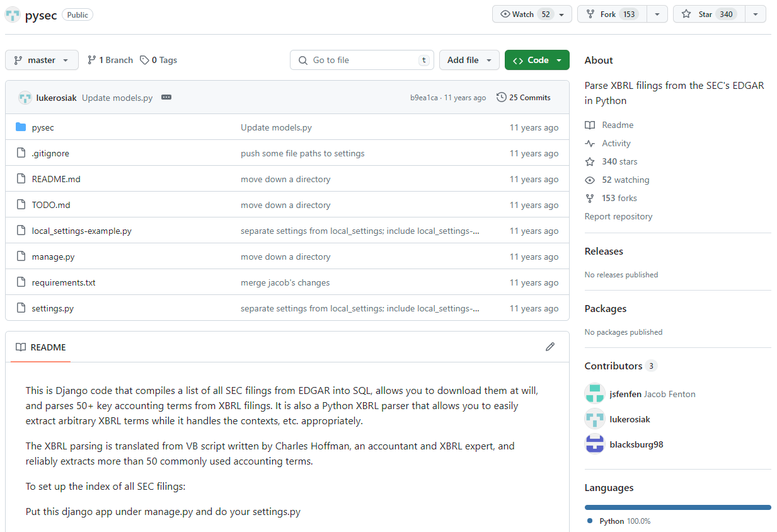
Task: Open the requirements.txt file
Action: (64, 282)
